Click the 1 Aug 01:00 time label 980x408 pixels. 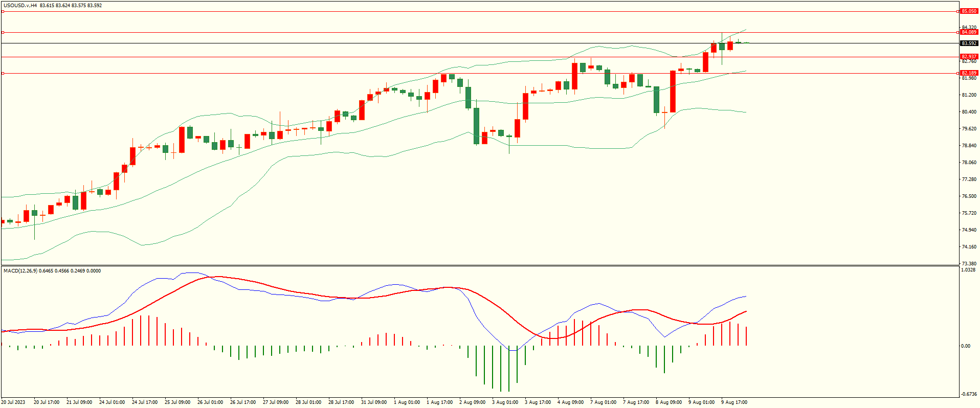407,402
